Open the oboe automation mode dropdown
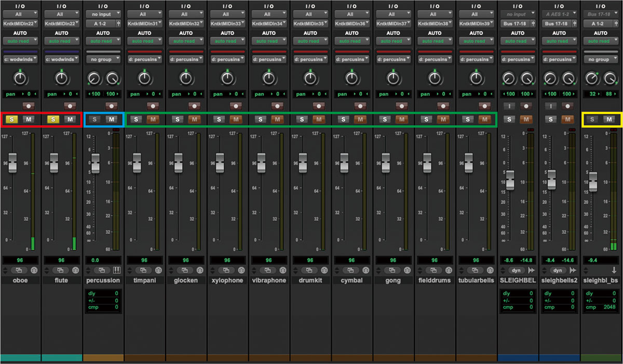 [19, 41]
